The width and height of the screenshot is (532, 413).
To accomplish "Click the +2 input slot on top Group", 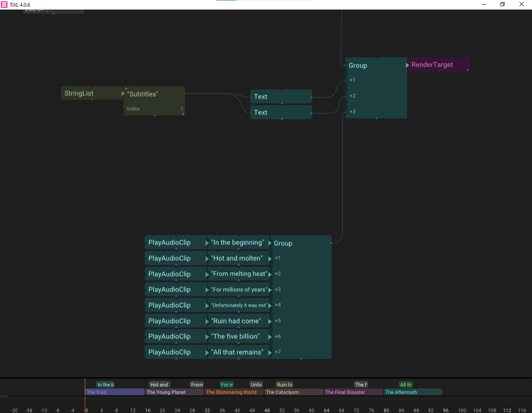I will [x=352, y=96].
